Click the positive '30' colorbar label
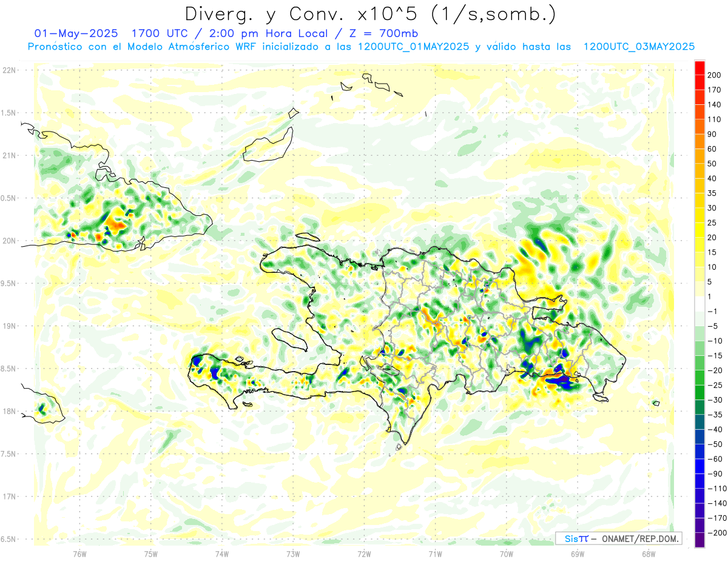This screenshot has height=562, width=728. pyautogui.click(x=712, y=208)
